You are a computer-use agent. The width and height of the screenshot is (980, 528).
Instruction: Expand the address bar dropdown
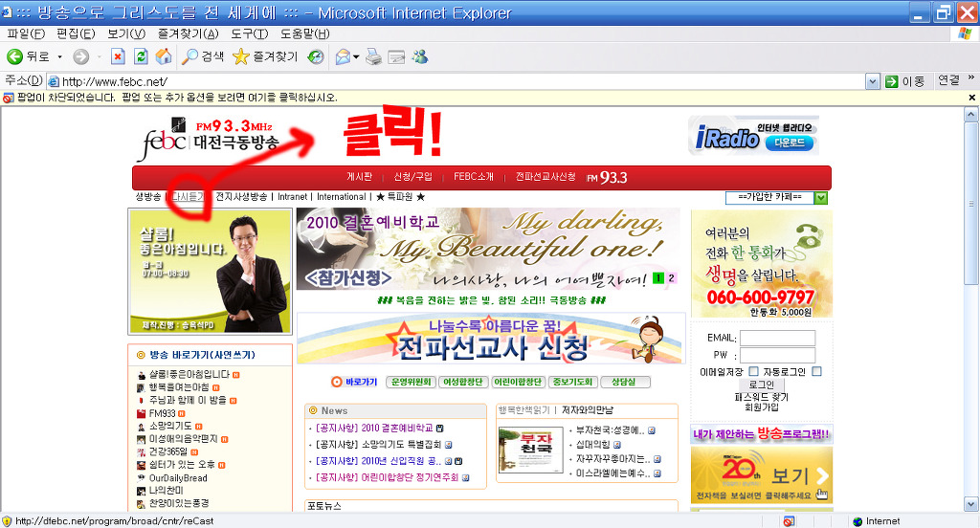click(x=873, y=81)
